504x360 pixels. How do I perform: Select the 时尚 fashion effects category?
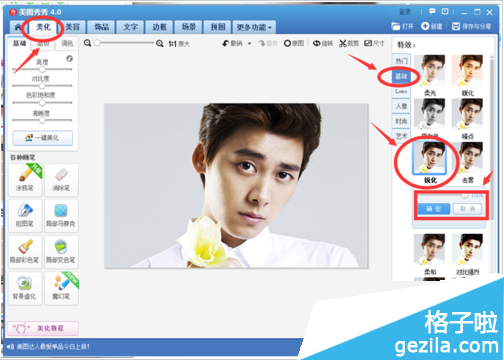point(401,121)
